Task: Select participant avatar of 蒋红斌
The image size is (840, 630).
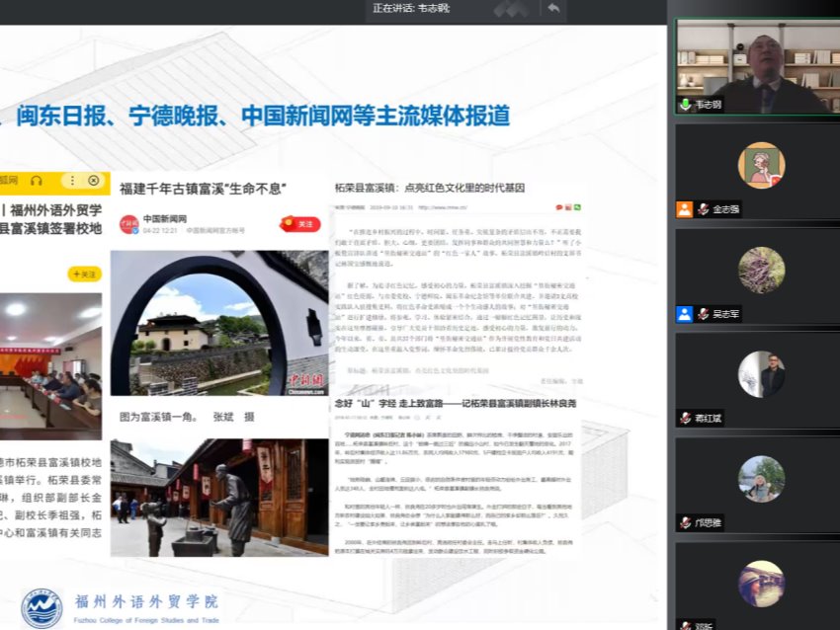Action: [x=761, y=374]
